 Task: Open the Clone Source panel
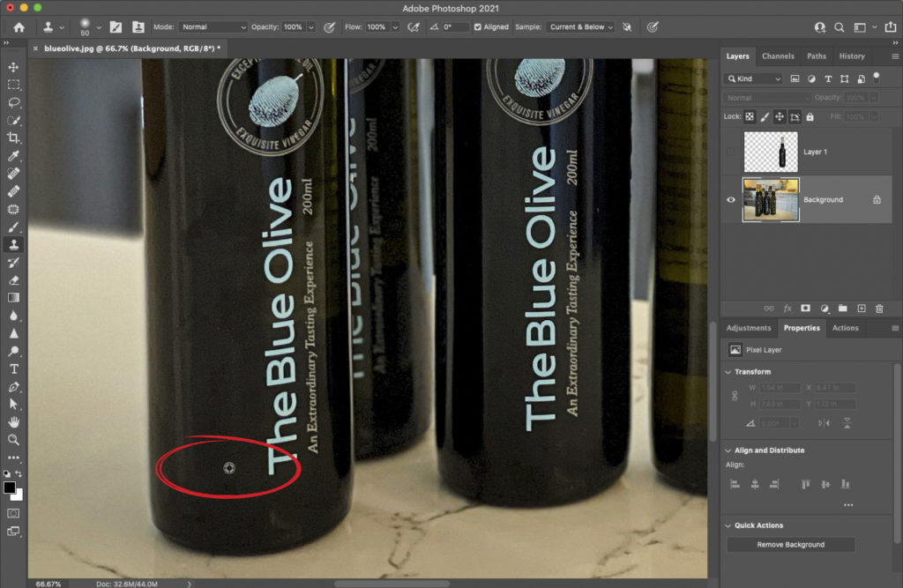[x=138, y=27]
